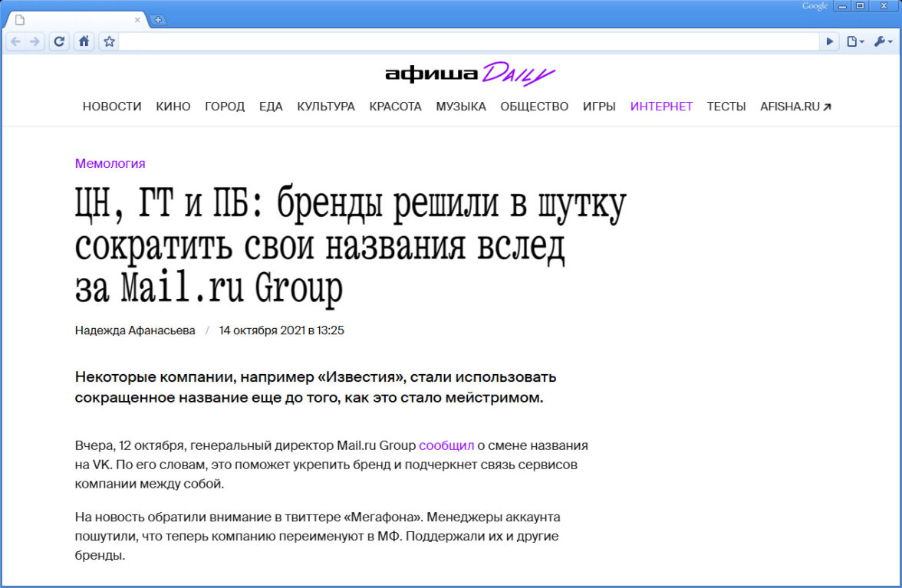Open the НОВОСТИ section
Screen dimensions: 902x588
pyautogui.click(x=112, y=107)
